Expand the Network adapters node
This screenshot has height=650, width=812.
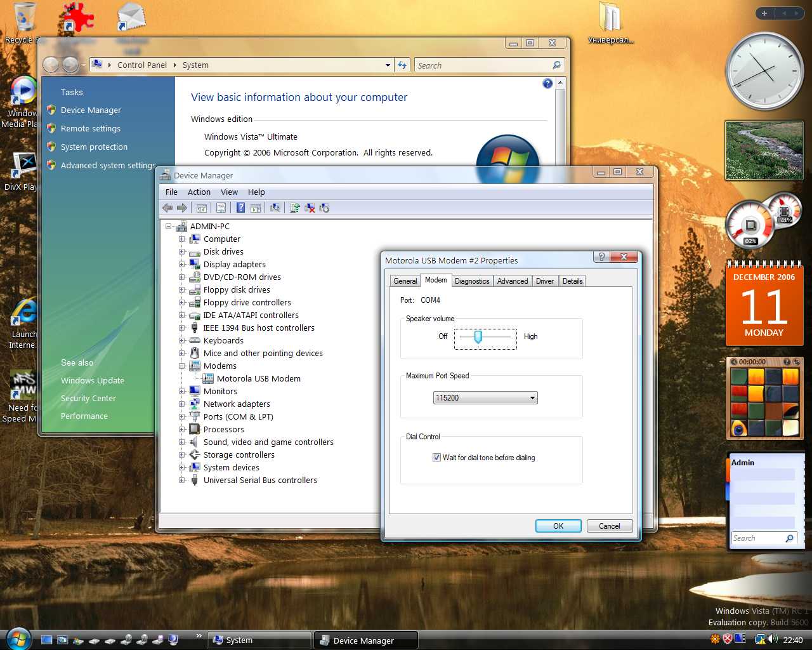(182, 404)
